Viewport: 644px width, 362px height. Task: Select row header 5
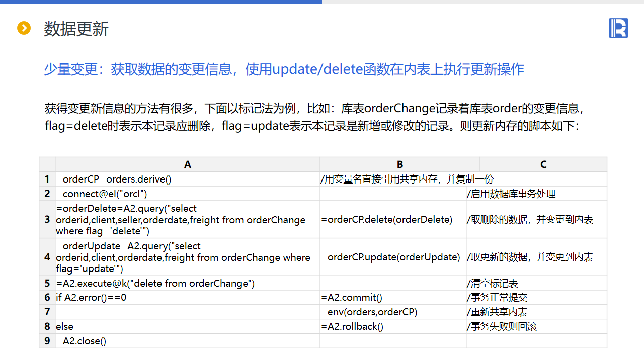[x=47, y=283]
